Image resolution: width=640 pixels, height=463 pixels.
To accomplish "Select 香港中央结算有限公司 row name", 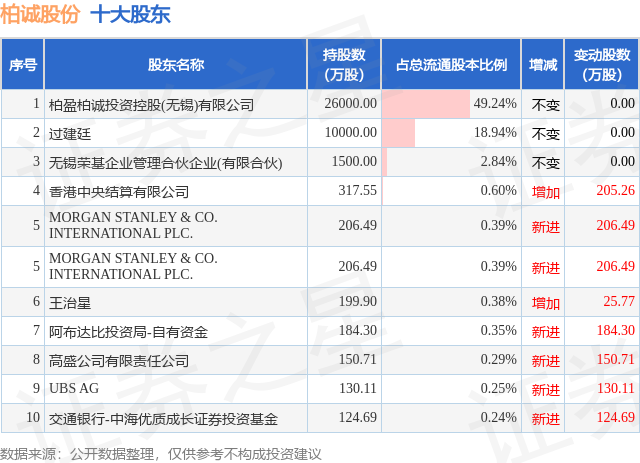I will click(x=119, y=192).
